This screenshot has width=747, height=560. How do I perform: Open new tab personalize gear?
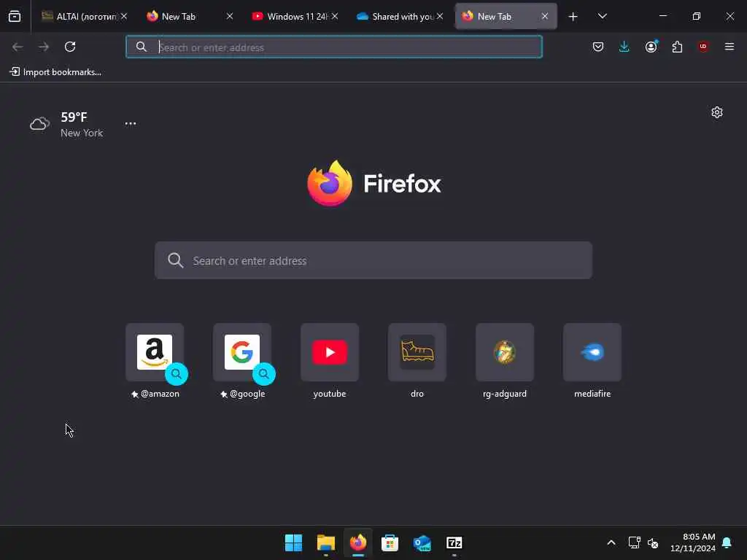pyautogui.click(x=717, y=112)
